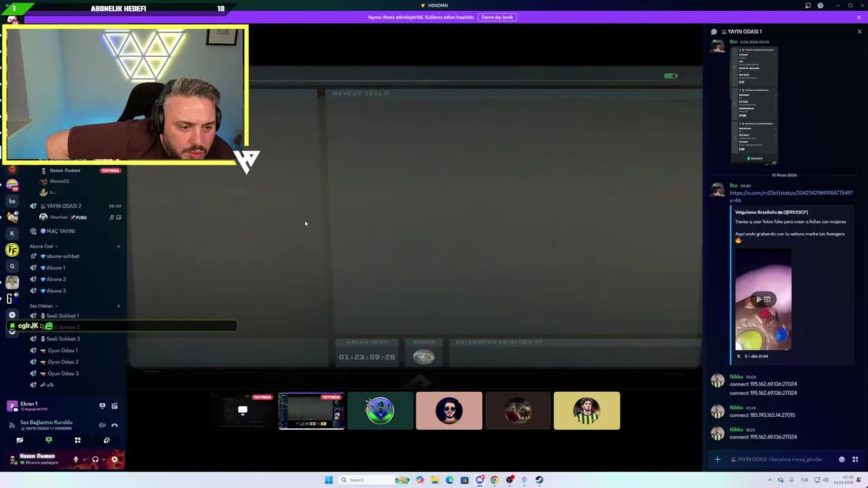Open the attachment plus button in chat
This screenshot has width=868, height=488.
point(717,460)
